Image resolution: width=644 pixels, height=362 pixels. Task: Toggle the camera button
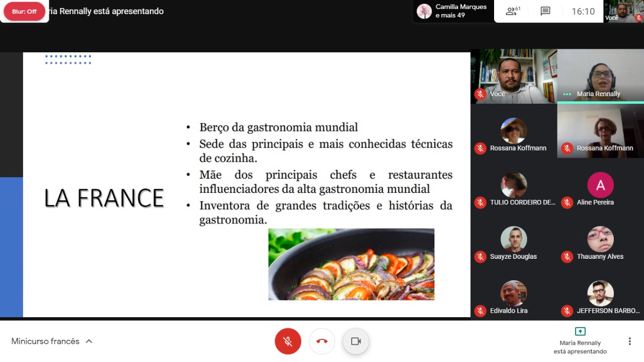356,341
